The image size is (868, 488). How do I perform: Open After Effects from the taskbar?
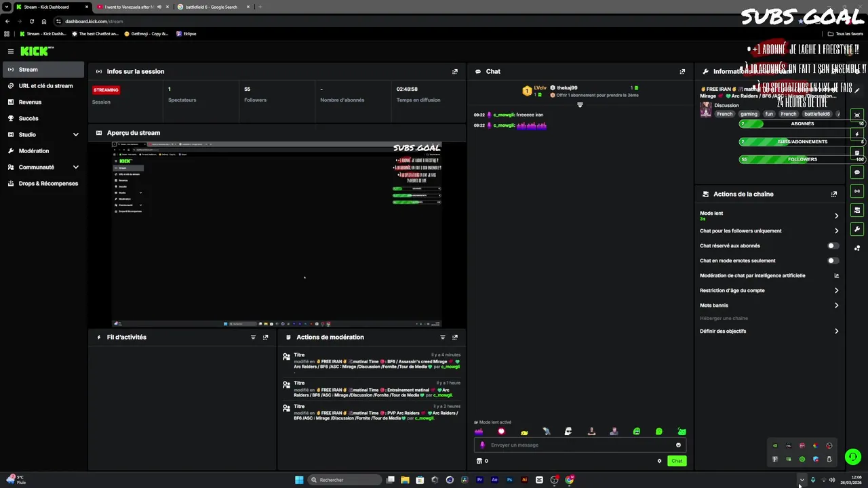[x=494, y=480]
